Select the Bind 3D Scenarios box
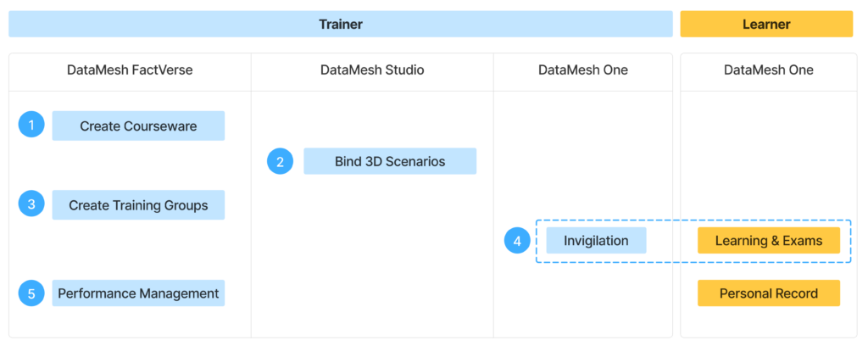 [390, 161]
